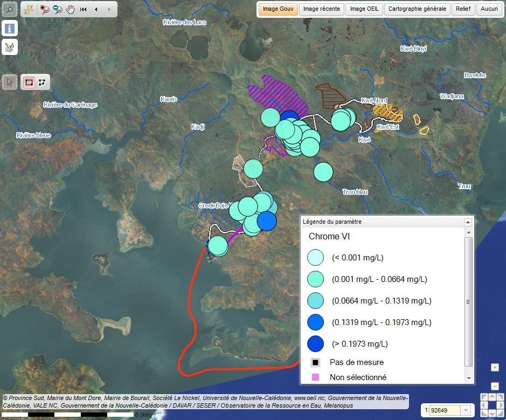
Task: Open the drawing and annotation tool
Action: (x=10, y=47)
